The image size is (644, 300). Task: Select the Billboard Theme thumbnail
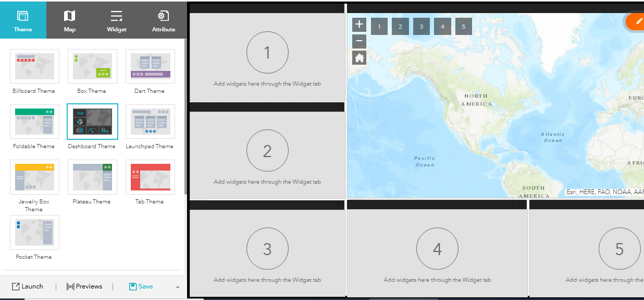[34, 66]
